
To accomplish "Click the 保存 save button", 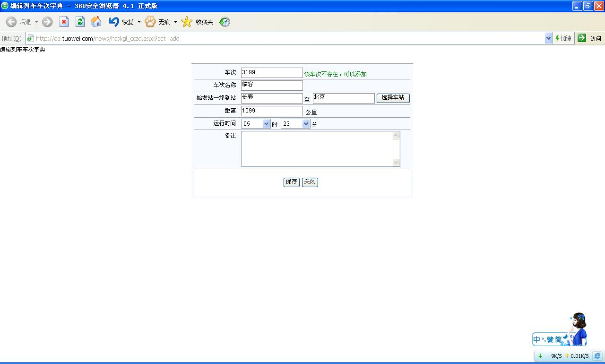I will click(x=291, y=182).
